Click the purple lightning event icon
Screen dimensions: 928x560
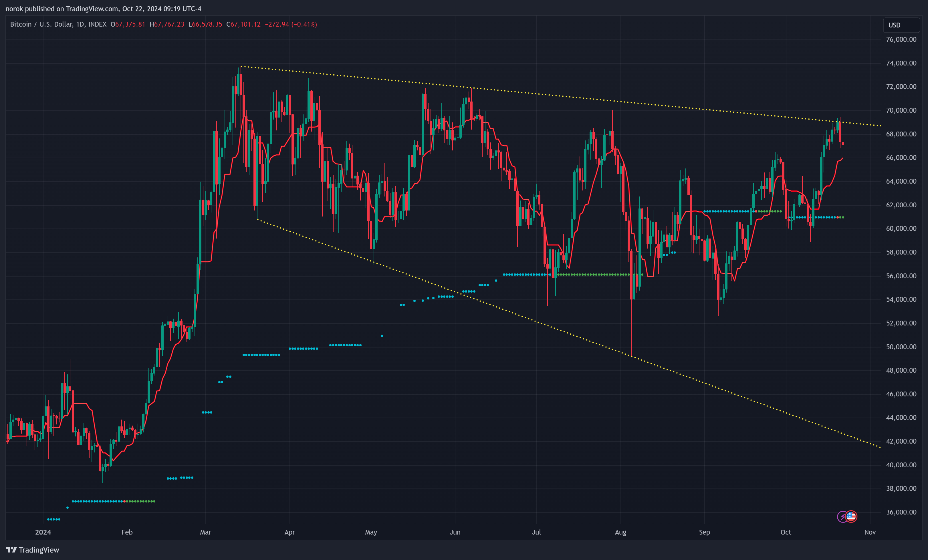(842, 516)
